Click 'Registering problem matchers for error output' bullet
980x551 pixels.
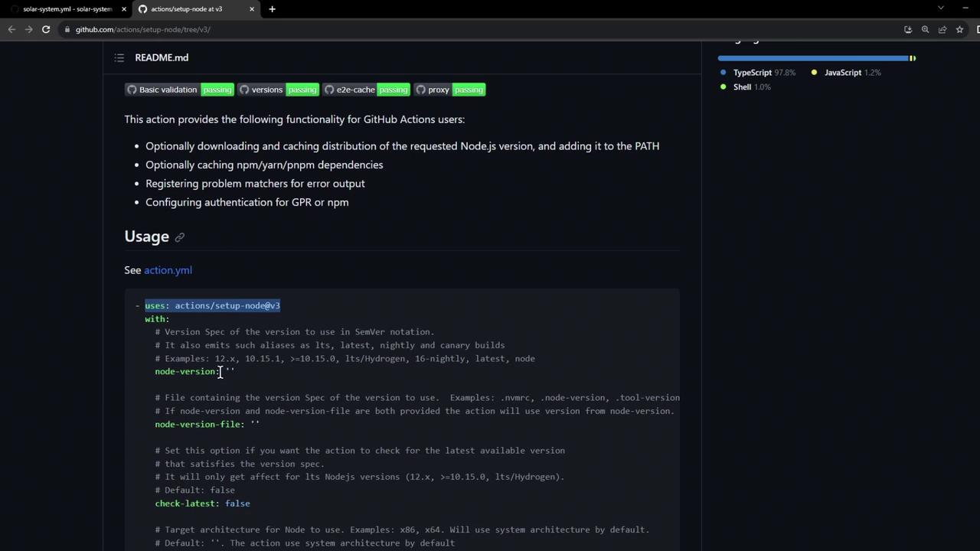[255, 184]
